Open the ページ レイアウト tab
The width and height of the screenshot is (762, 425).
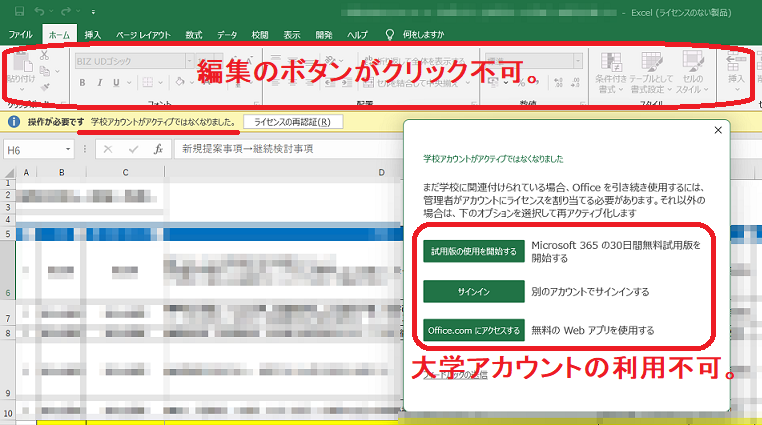pos(143,34)
